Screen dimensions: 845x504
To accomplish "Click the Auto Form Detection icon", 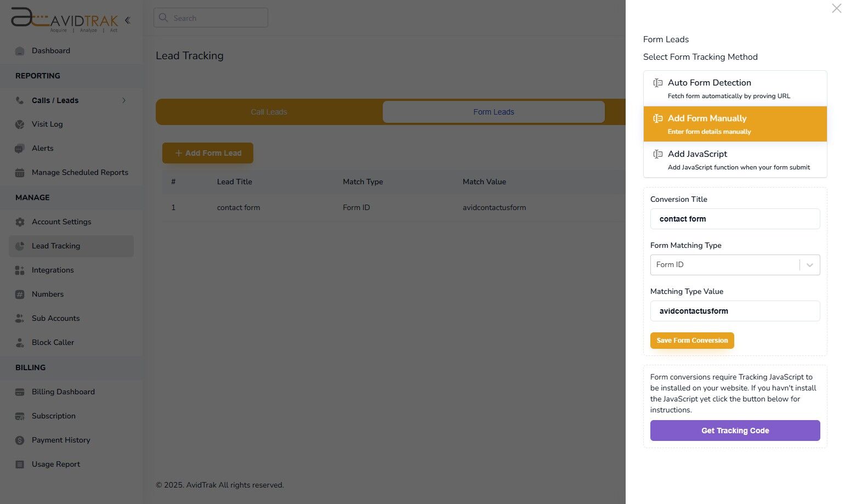I will [x=657, y=83].
